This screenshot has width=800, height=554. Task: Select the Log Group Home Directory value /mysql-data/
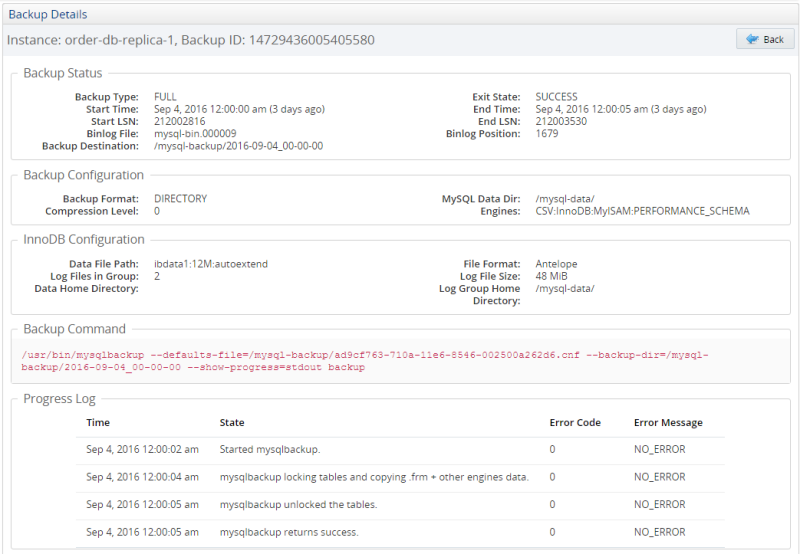click(x=565, y=289)
